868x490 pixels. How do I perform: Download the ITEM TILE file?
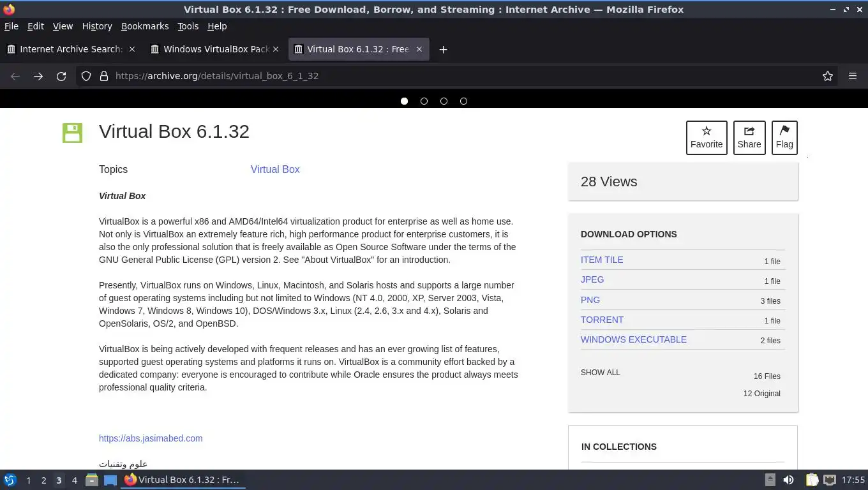602,260
